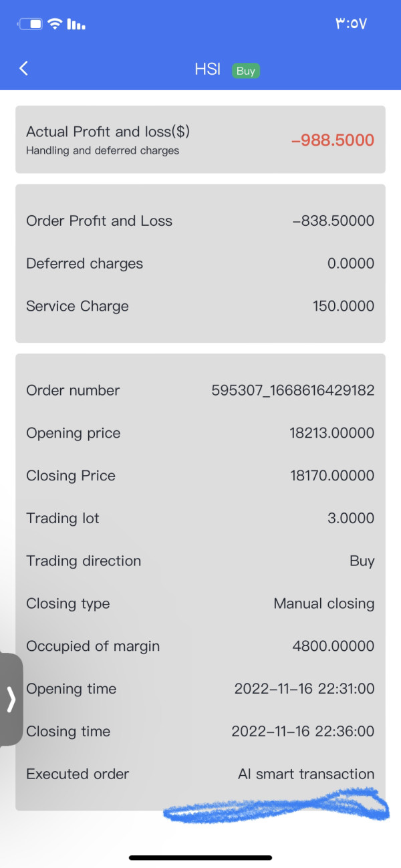
Task: Tap the Order Profit and Loss row
Action: 200,221
